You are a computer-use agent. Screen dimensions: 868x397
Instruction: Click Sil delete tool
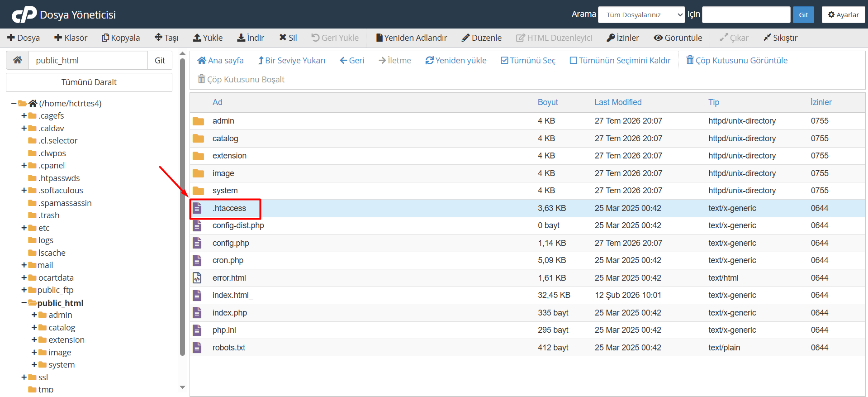point(288,38)
